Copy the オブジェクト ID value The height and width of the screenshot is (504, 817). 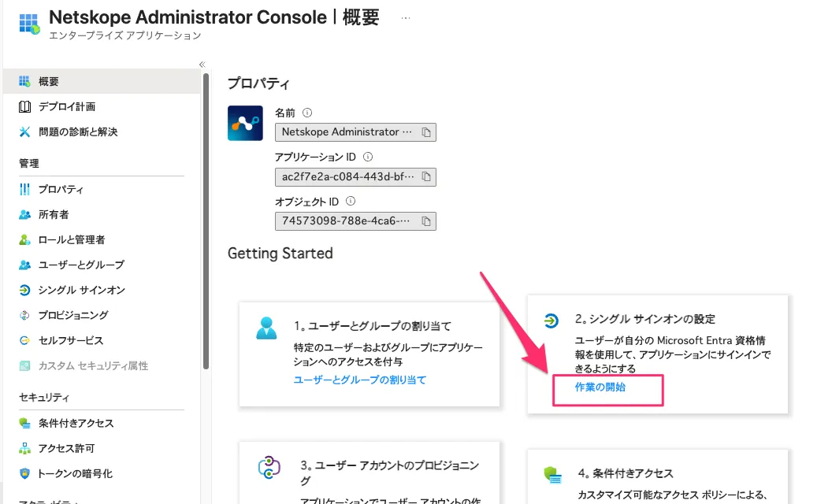click(x=426, y=221)
